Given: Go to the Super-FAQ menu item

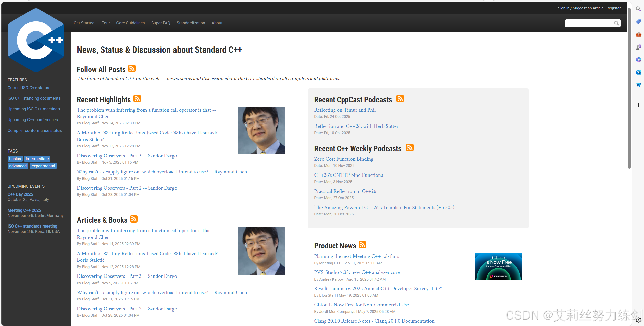Looking at the screenshot, I should tap(161, 23).
